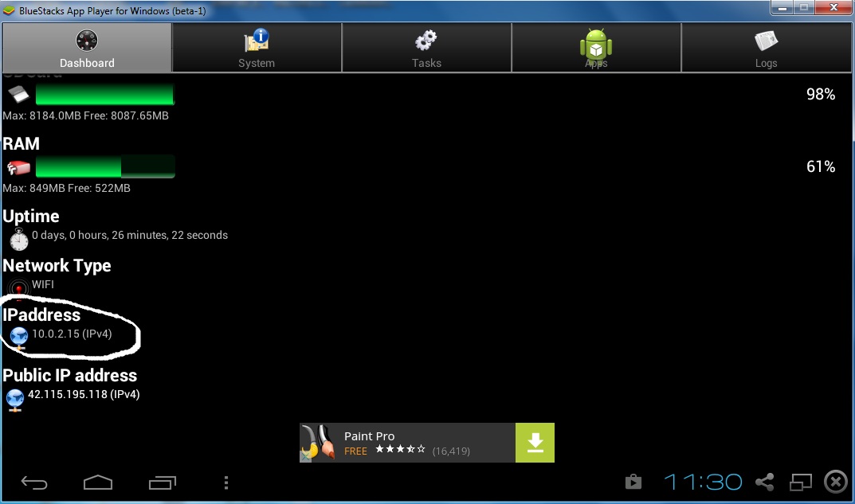The image size is (855, 504).
Task: Open the Dashboard tab
Action: pyautogui.click(x=87, y=48)
